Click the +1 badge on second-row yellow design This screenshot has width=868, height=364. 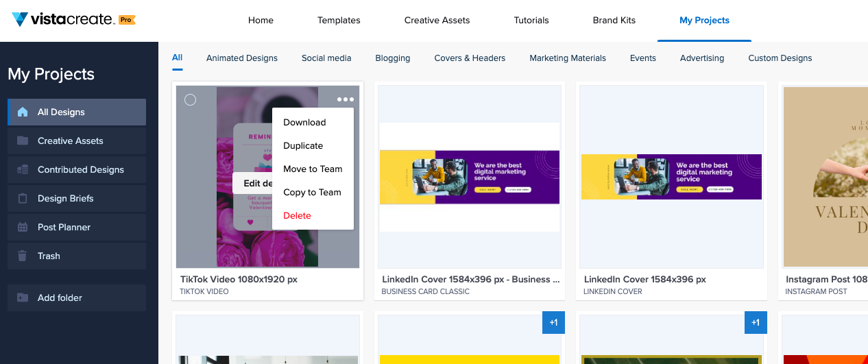pyautogui.click(x=553, y=322)
